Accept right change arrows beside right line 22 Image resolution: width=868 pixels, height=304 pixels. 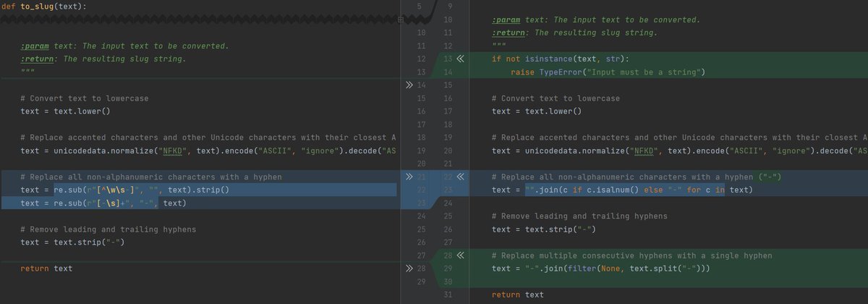coord(461,177)
